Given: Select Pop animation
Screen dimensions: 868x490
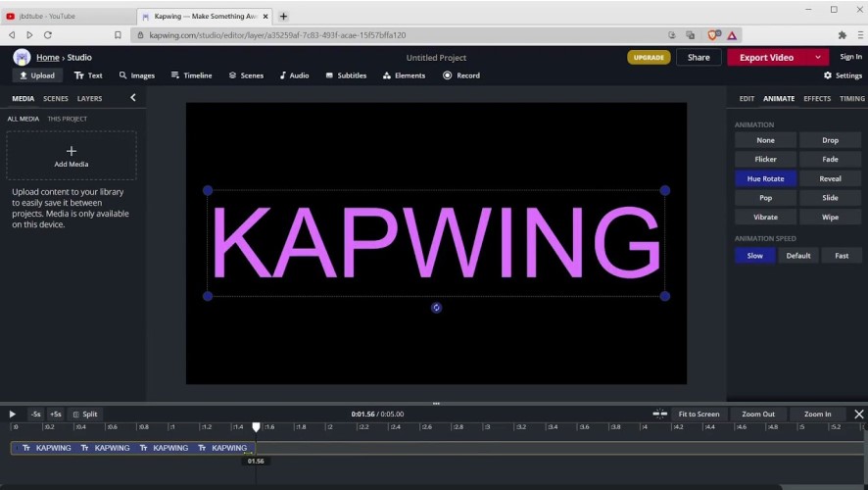Looking at the screenshot, I should (765, 198).
